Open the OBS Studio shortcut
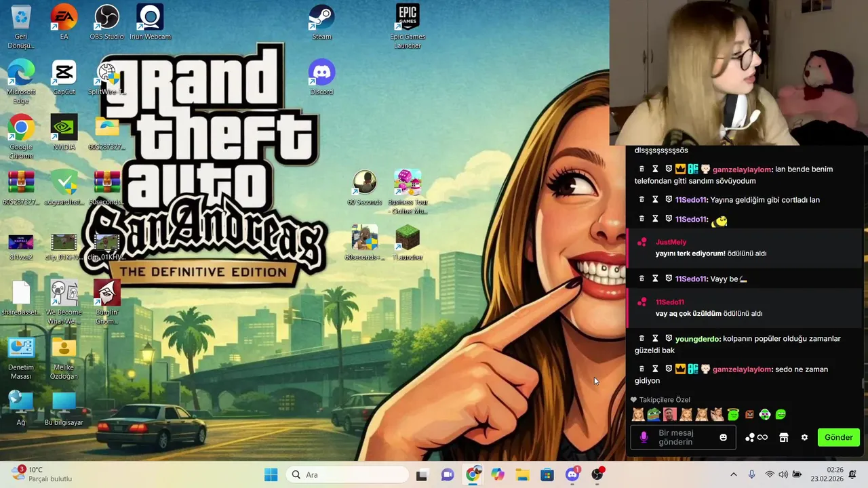868x488 pixels. coord(106,23)
